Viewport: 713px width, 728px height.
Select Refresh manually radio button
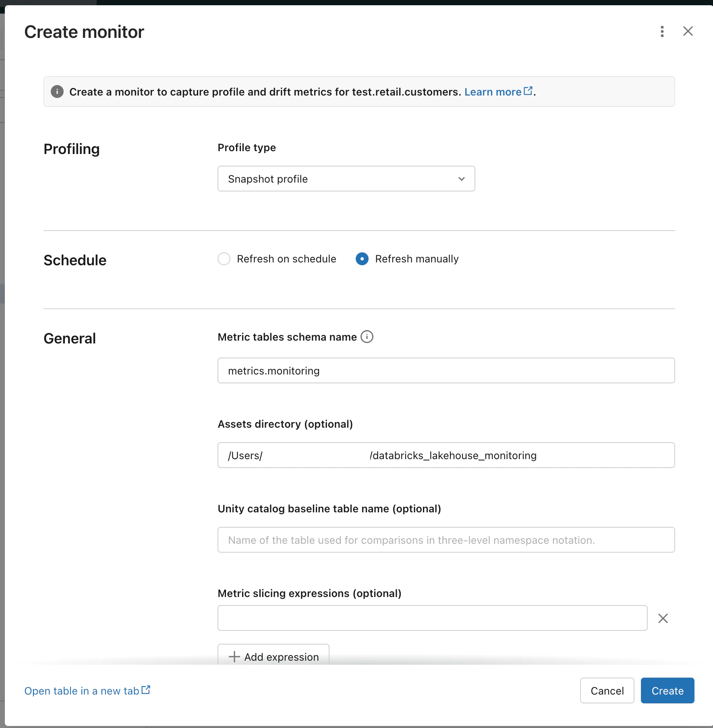pos(362,259)
